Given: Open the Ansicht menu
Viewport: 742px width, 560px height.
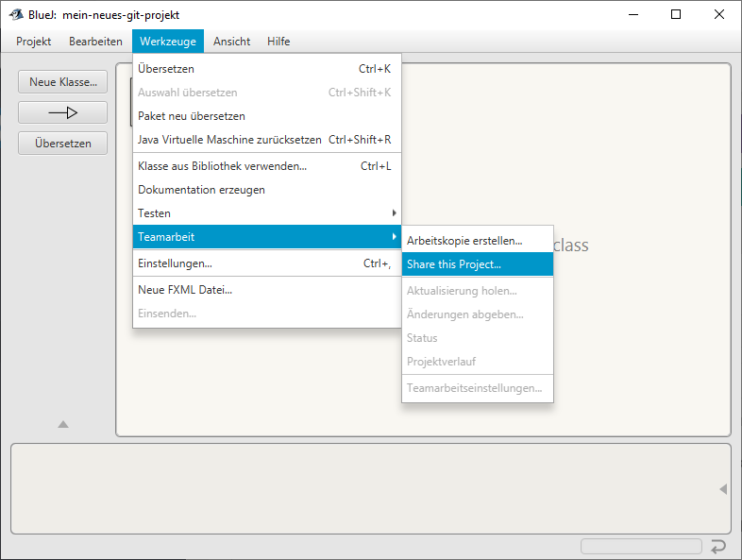Looking at the screenshot, I should (x=232, y=42).
